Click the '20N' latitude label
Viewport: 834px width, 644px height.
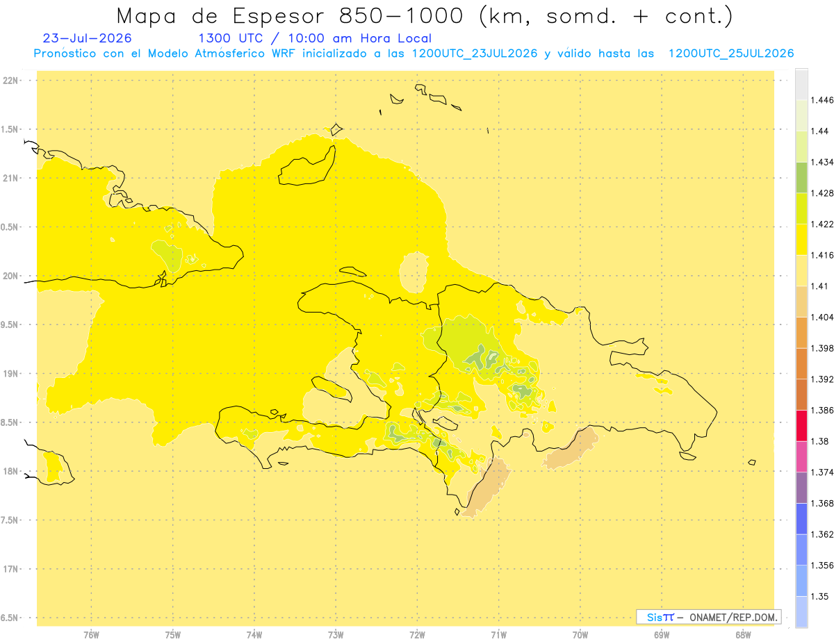[x=10, y=276]
